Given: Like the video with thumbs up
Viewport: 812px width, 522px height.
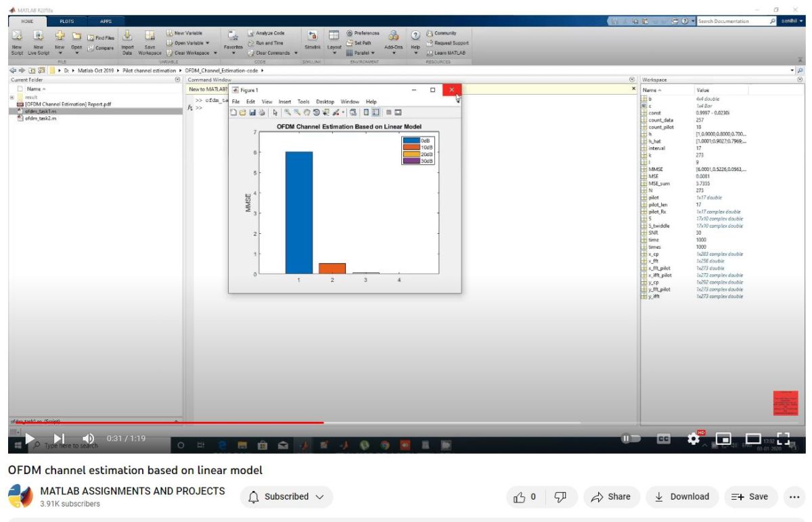Looking at the screenshot, I should [x=524, y=496].
